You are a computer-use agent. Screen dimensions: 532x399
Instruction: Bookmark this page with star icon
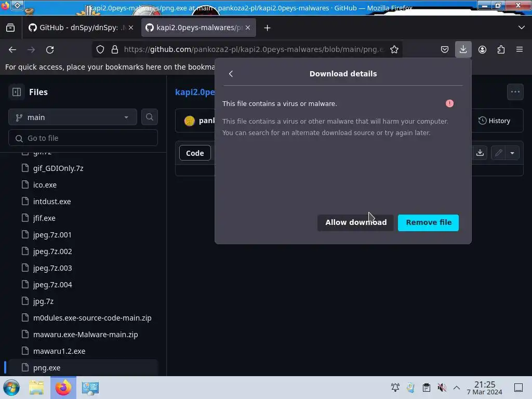394,49
